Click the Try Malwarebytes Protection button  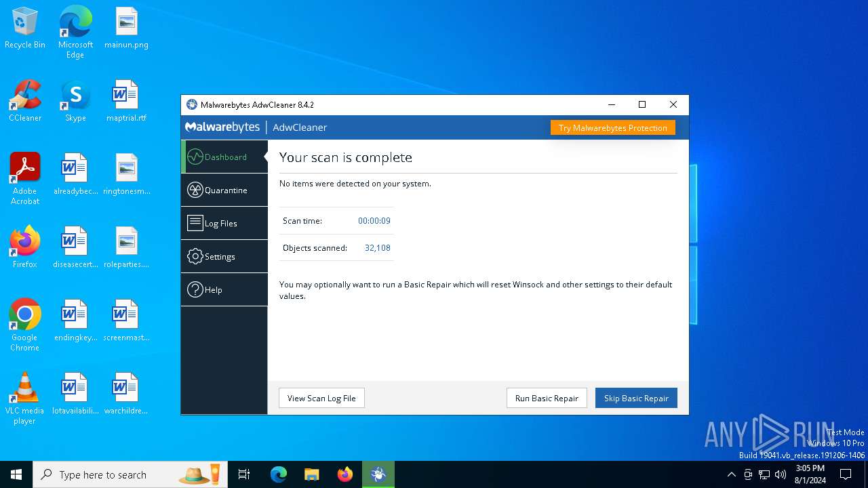pyautogui.click(x=612, y=127)
